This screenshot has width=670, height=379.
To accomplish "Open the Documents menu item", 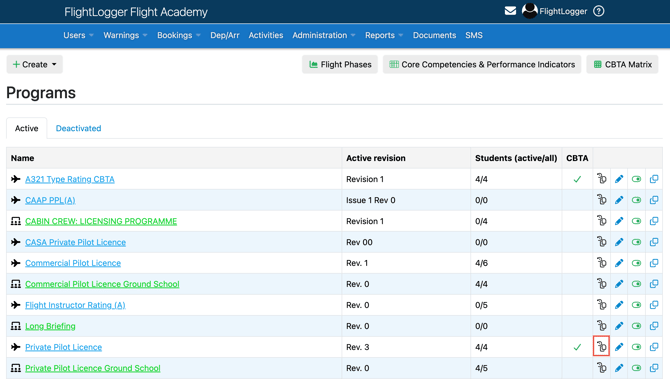I will click(434, 35).
